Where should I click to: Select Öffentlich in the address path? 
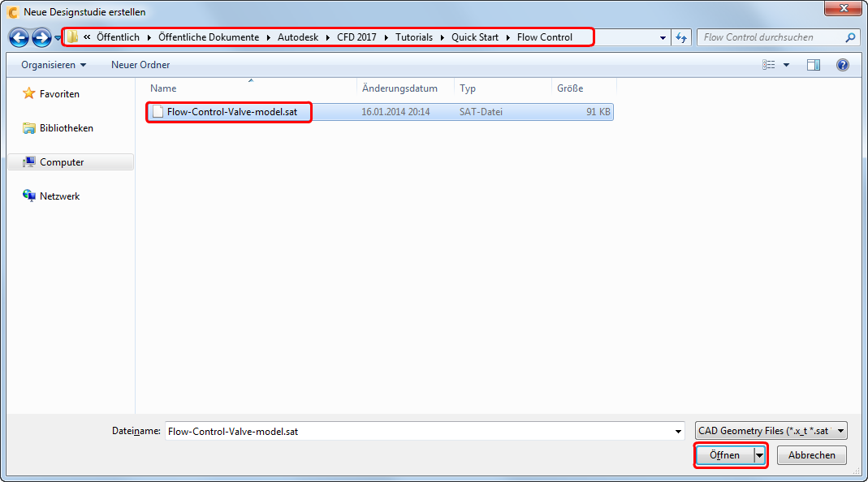coord(118,37)
